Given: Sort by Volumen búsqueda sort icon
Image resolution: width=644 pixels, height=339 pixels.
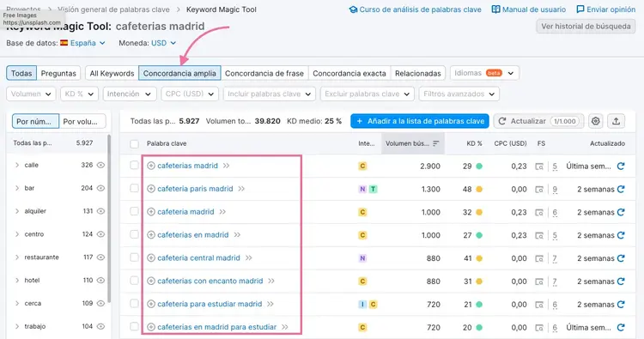Looking at the screenshot, I should (435, 143).
